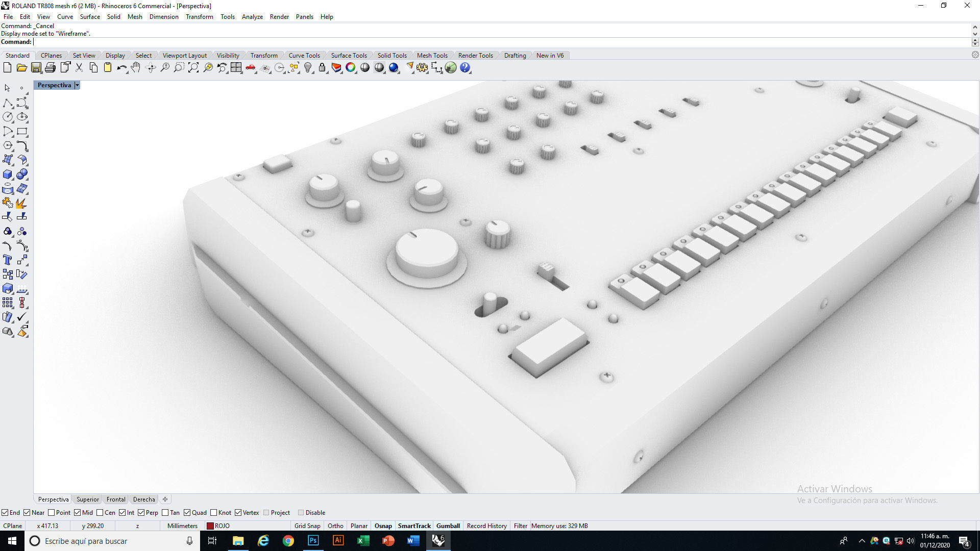
Task: Undo the last action
Action: pos(121,68)
